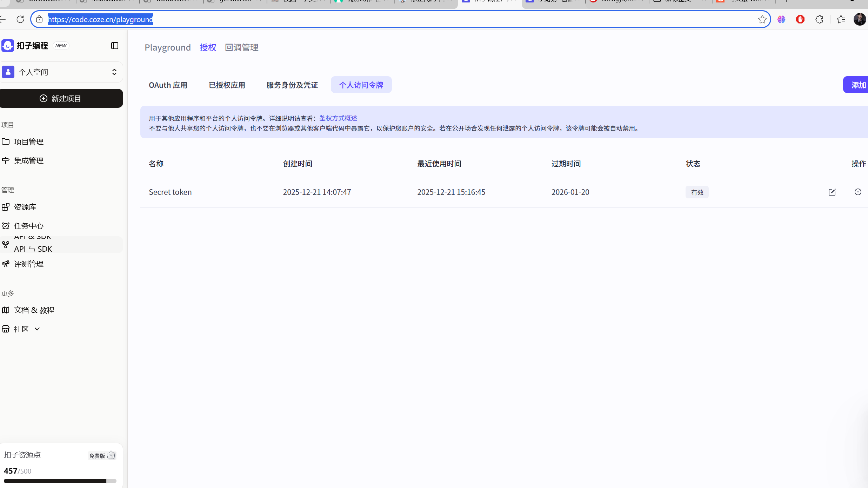Screen dimensions: 868x488
Task: Click the 最近使用时间 column header
Action: [x=439, y=164]
